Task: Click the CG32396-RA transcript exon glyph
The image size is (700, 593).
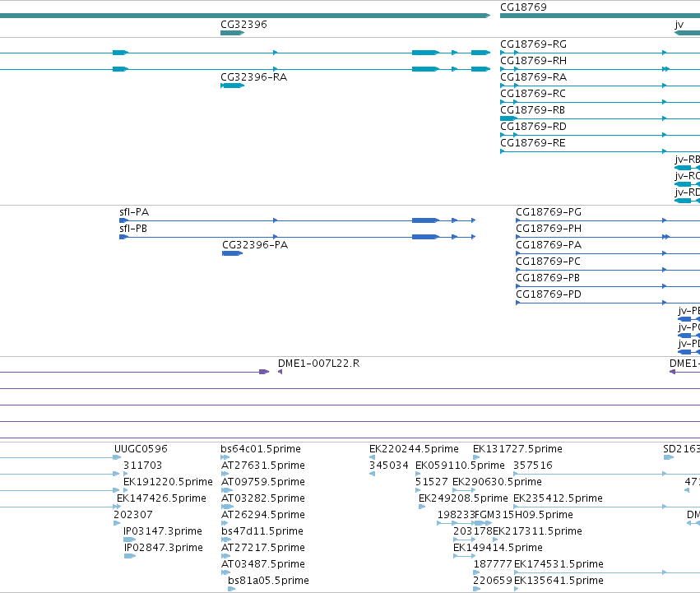Action: (233, 86)
